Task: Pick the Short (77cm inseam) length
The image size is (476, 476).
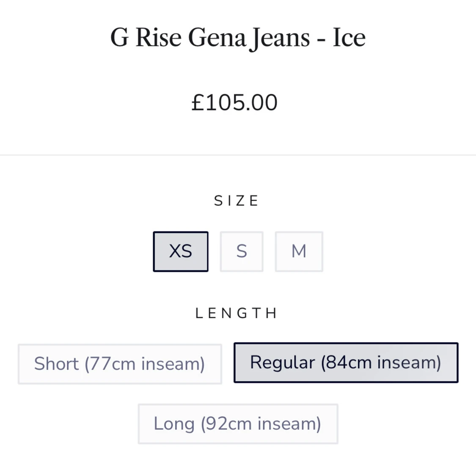Action: 120,364
